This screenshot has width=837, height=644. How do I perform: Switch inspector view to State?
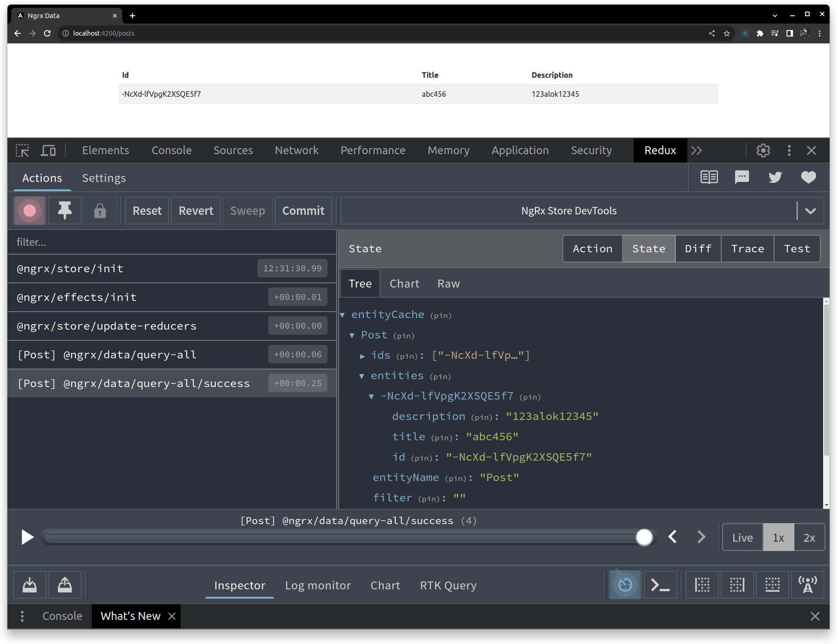click(648, 249)
